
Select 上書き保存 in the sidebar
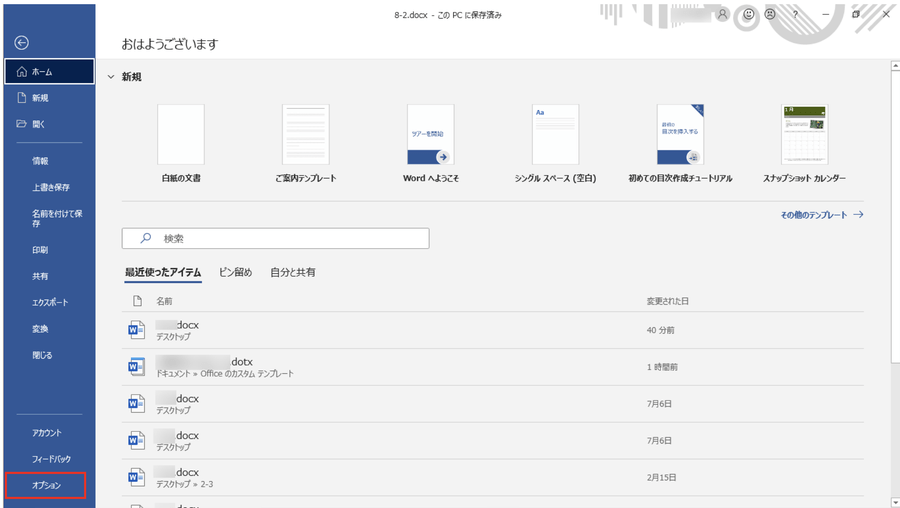51,187
